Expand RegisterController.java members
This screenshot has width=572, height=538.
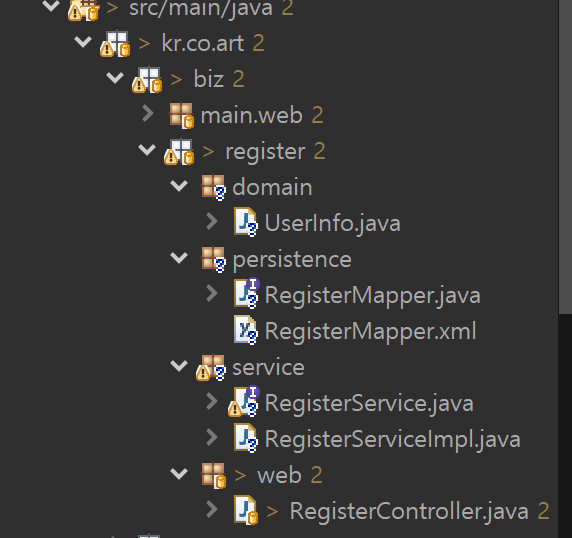pos(212,509)
